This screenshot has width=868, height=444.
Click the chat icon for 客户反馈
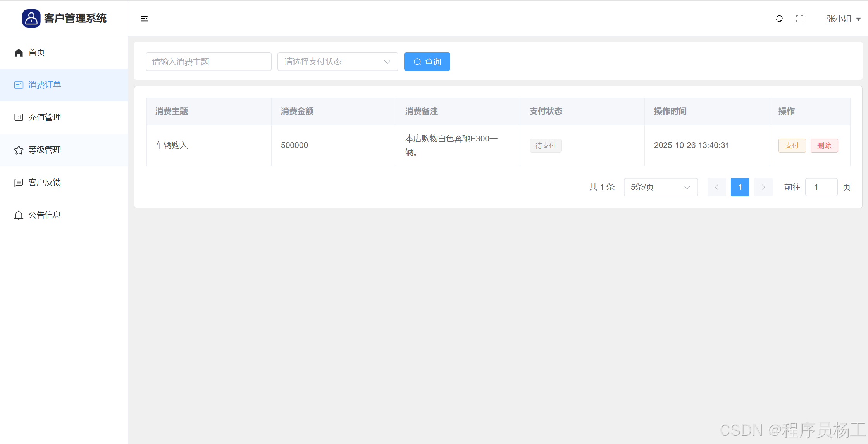pyautogui.click(x=19, y=182)
